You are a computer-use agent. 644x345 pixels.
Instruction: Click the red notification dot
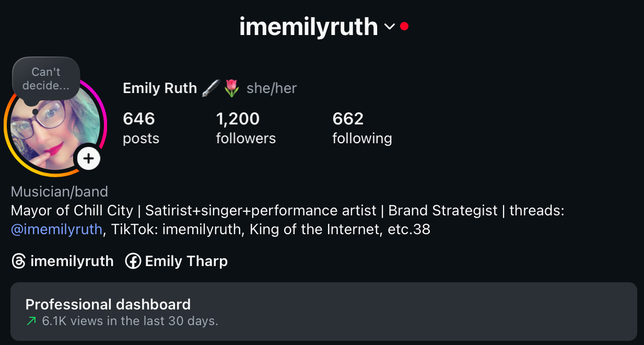click(404, 26)
